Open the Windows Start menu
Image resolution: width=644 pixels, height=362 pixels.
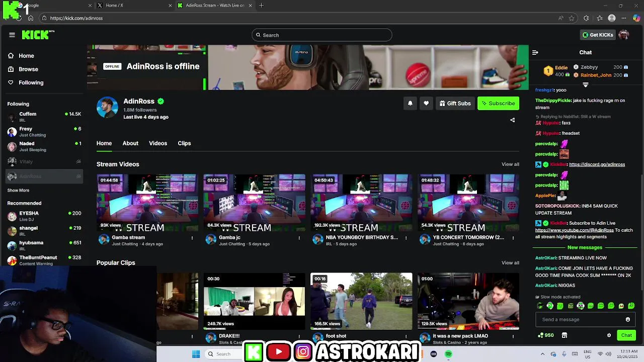196,354
